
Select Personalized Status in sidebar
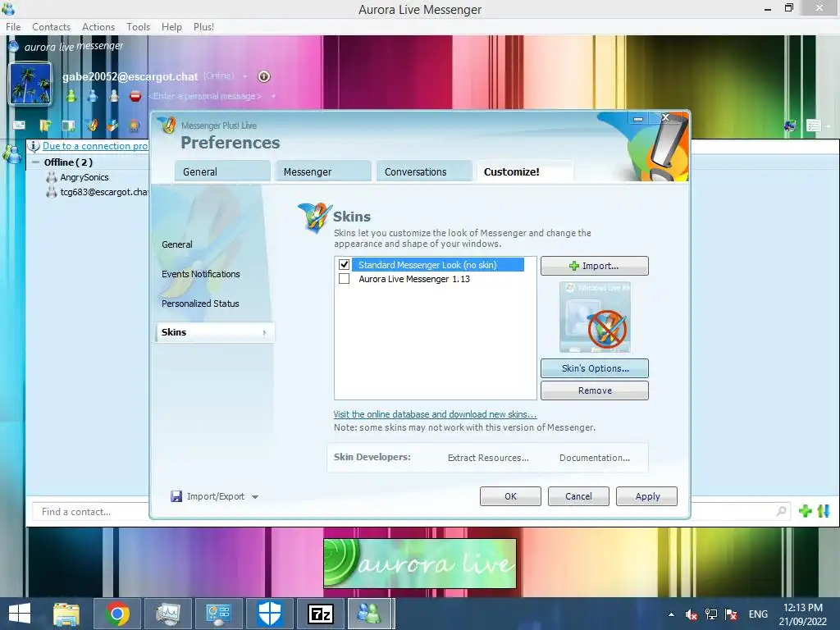pos(200,304)
